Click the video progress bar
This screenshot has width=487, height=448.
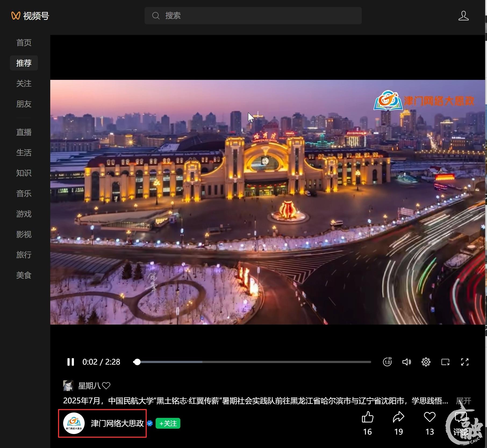tap(253, 362)
